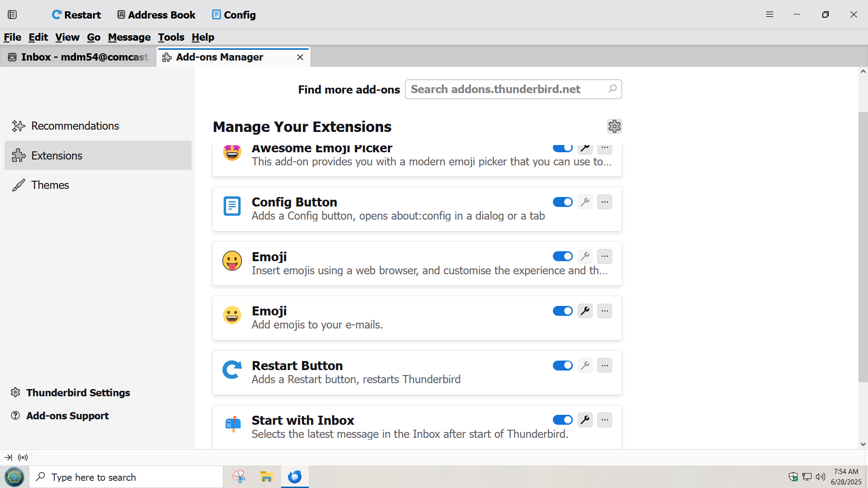Click the Thunderbird taskbar icon

(x=295, y=477)
